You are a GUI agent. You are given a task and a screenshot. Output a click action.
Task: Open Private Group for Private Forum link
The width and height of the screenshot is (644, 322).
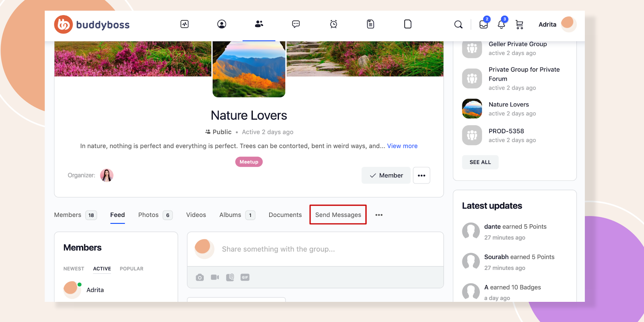pyautogui.click(x=524, y=74)
